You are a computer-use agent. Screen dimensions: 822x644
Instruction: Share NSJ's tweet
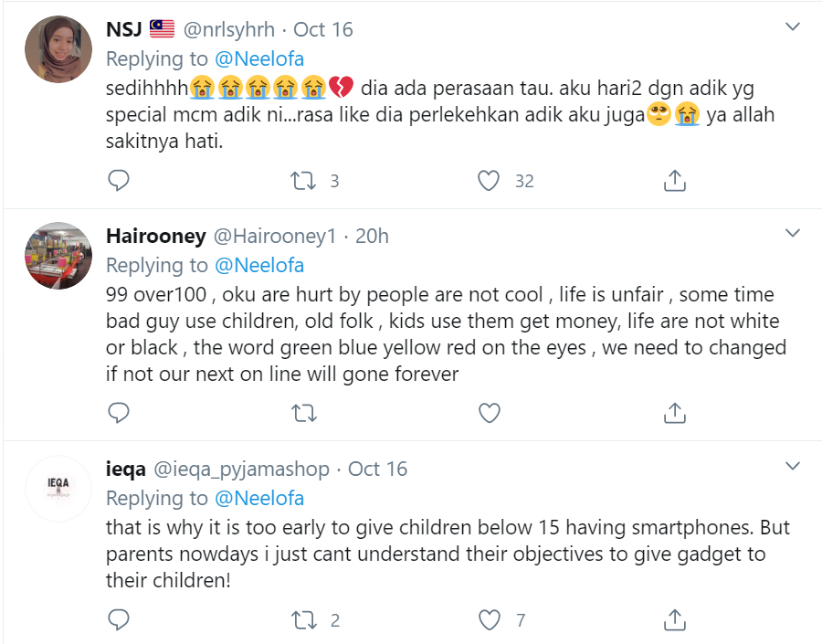674,181
